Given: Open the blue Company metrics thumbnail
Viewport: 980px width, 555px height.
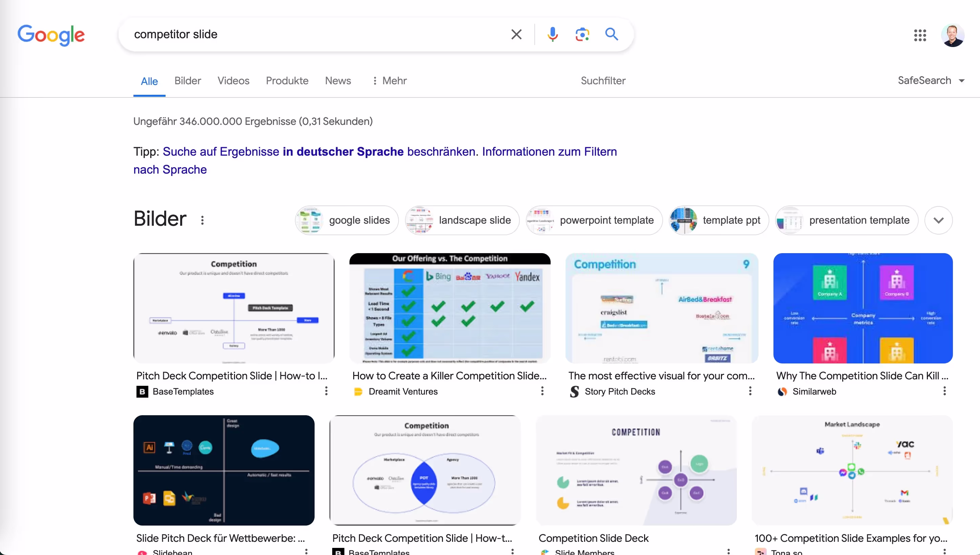Looking at the screenshot, I should click(x=862, y=308).
